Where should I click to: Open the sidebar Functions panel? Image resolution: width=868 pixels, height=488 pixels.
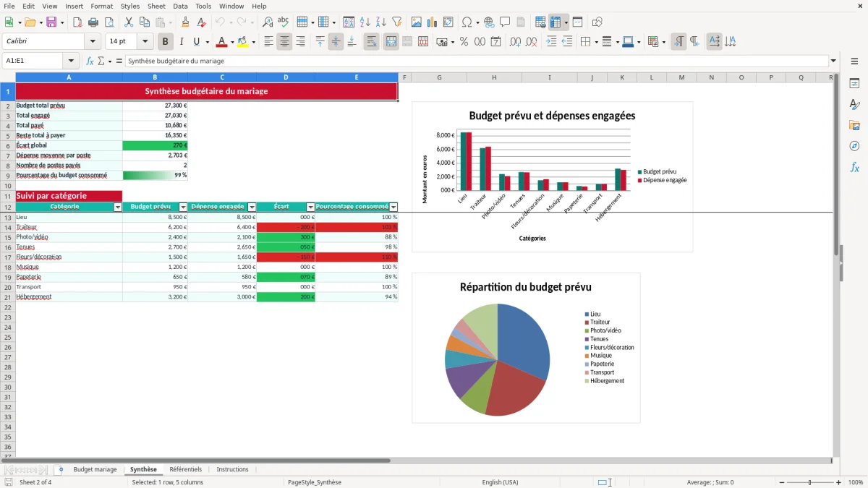(x=854, y=167)
